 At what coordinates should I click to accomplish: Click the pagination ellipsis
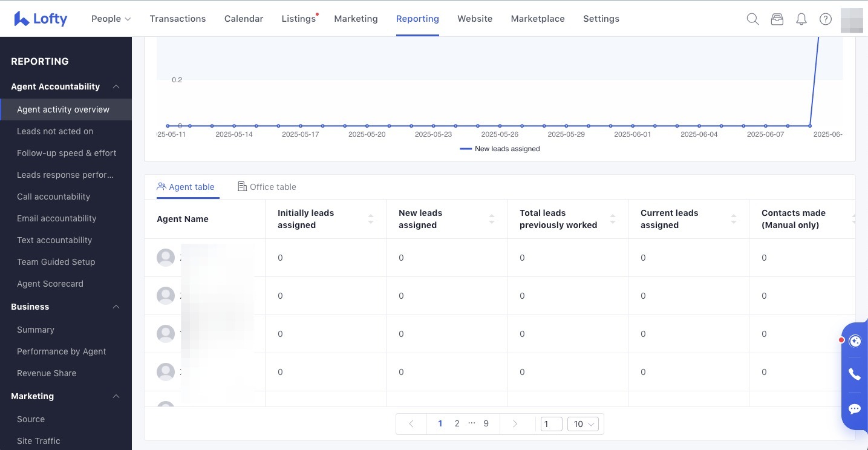(x=472, y=423)
